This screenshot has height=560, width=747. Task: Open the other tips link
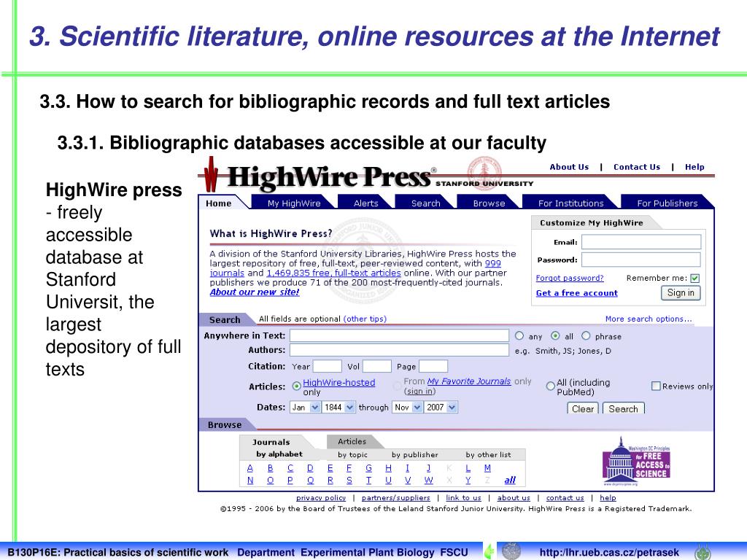coord(365,319)
